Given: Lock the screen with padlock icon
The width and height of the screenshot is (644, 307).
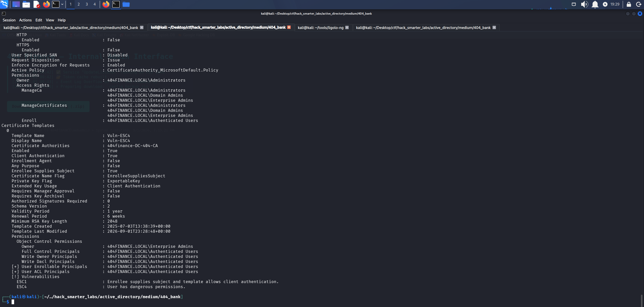Looking at the screenshot, I should 629,4.
